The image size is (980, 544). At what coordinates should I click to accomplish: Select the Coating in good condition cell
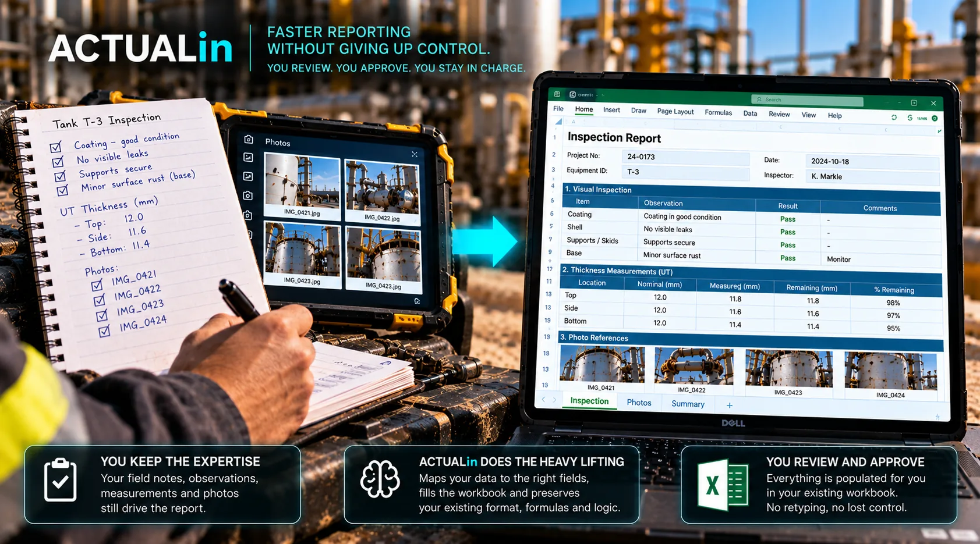point(696,217)
